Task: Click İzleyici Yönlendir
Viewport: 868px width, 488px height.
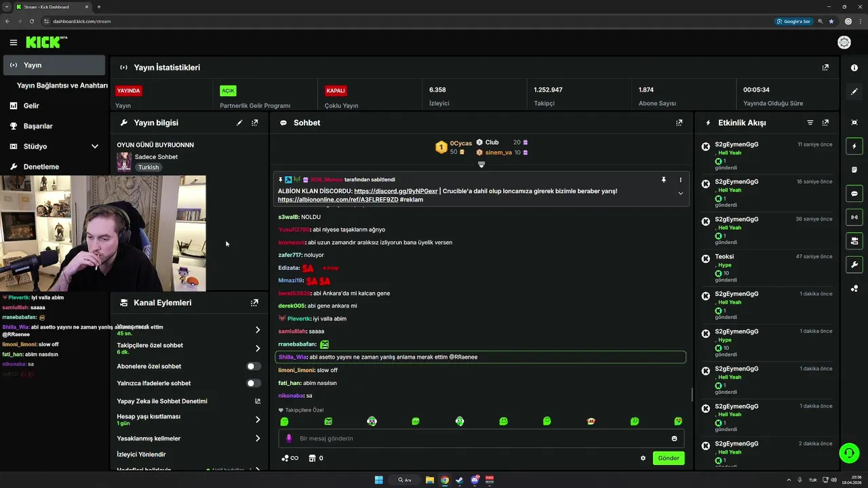Action: 141,454
